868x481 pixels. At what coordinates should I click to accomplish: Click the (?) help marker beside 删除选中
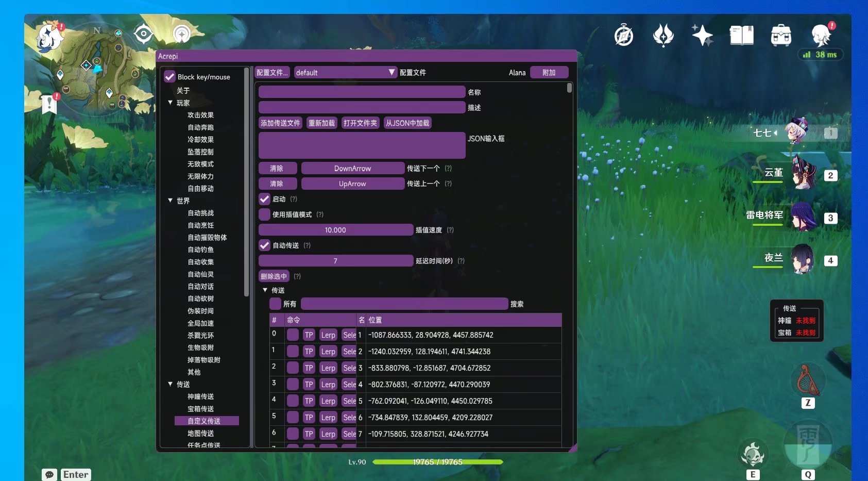click(x=297, y=276)
